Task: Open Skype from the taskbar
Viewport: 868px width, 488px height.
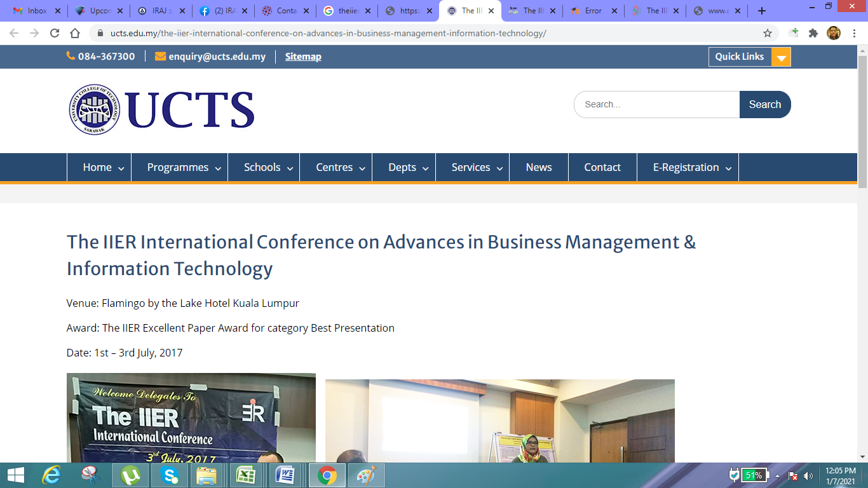Action: pyautogui.click(x=170, y=475)
